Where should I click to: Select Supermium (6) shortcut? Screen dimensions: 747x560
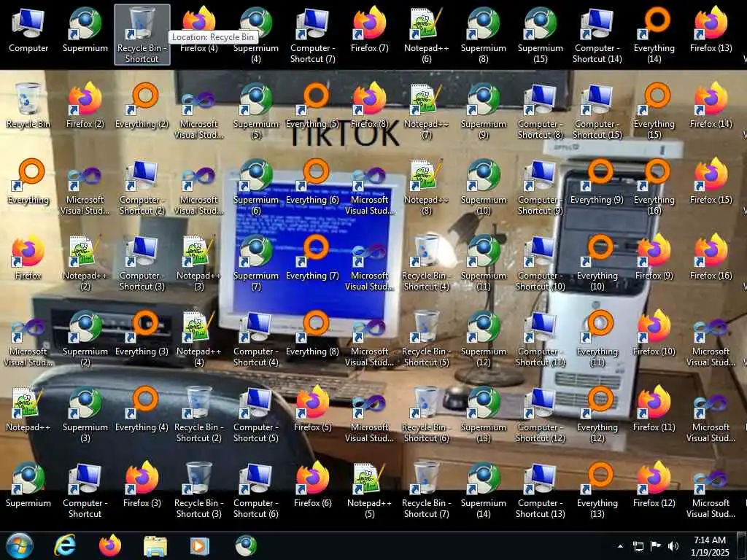pos(256,186)
